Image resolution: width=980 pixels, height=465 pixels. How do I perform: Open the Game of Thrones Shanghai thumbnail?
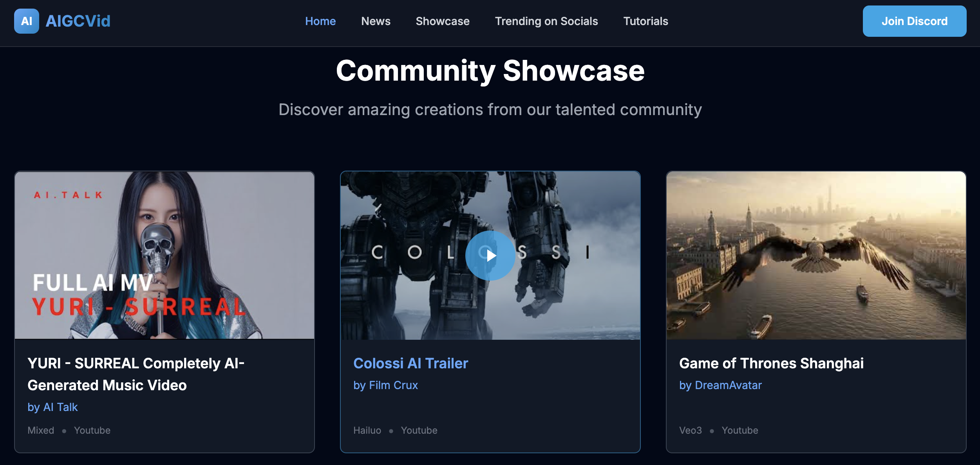tap(816, 255)
